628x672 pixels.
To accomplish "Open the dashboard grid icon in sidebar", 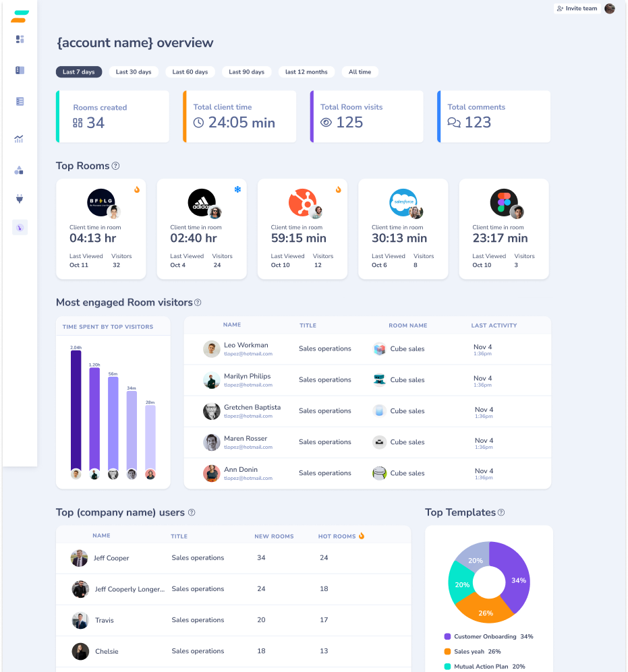I will tap(20, 39).
